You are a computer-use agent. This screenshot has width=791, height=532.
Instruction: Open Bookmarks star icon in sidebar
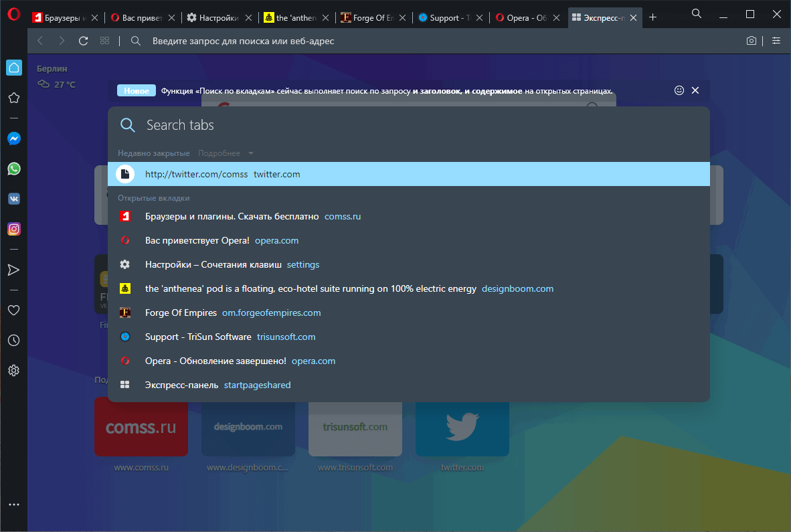[14, 98]
